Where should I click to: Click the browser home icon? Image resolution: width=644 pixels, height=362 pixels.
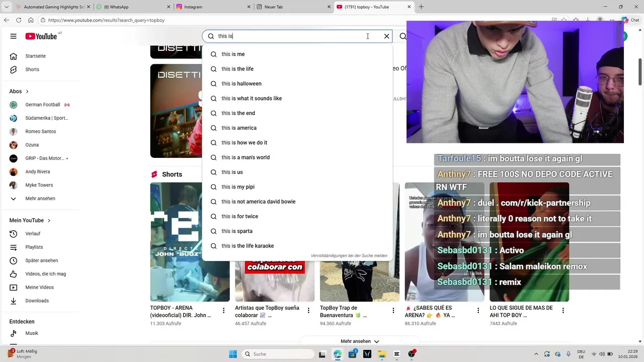point(31,20)
